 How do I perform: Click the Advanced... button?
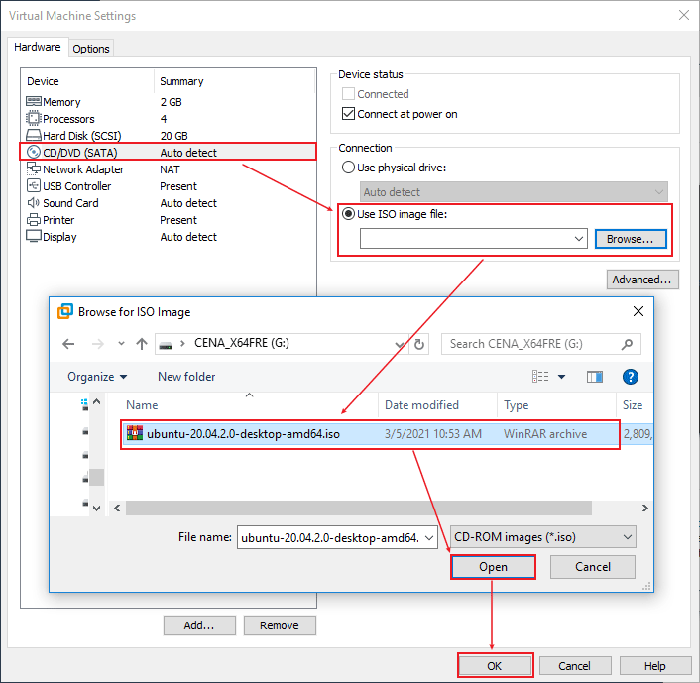(642, 279)
